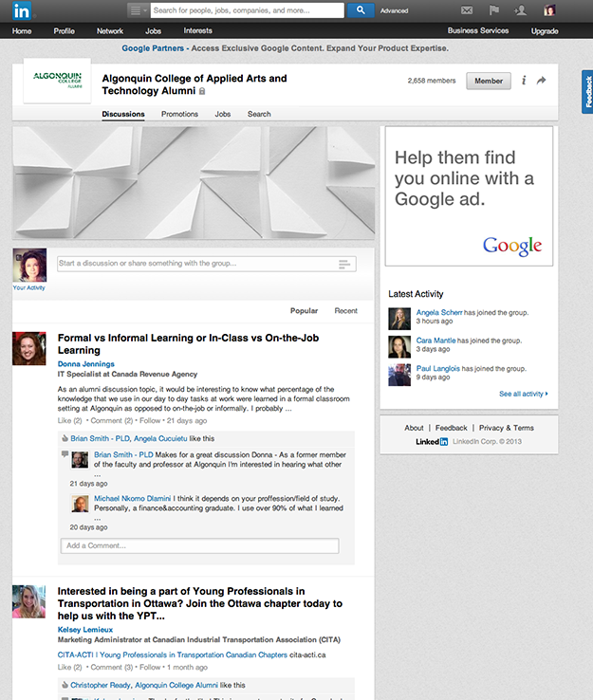Viewport: 593px width, 700px height.
Task: Open Angela Cucuietu's profile link
Action: coord(160,438)
